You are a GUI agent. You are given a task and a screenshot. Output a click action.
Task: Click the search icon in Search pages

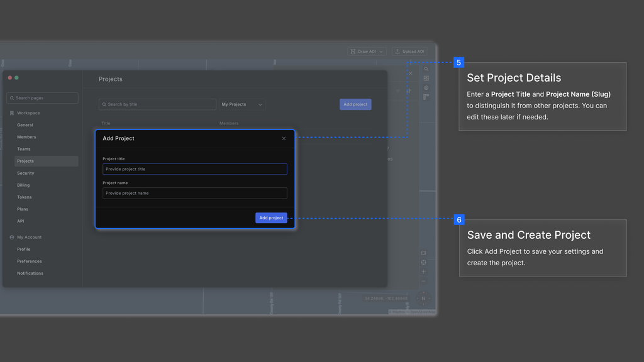point(12,98)
